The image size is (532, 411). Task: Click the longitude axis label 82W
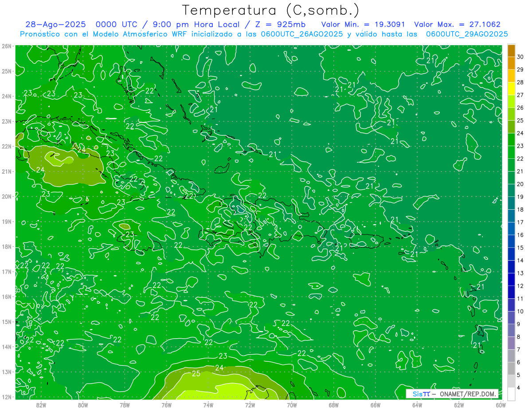(x=41, y=405)
